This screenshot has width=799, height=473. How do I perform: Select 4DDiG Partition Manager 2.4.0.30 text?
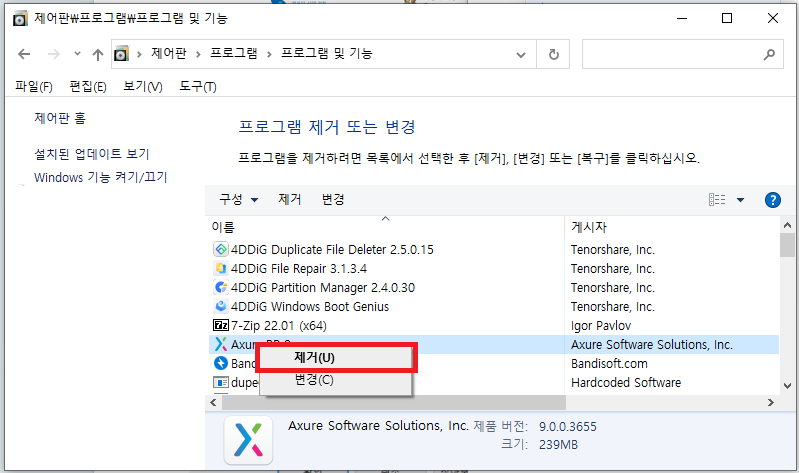point(323,287)
